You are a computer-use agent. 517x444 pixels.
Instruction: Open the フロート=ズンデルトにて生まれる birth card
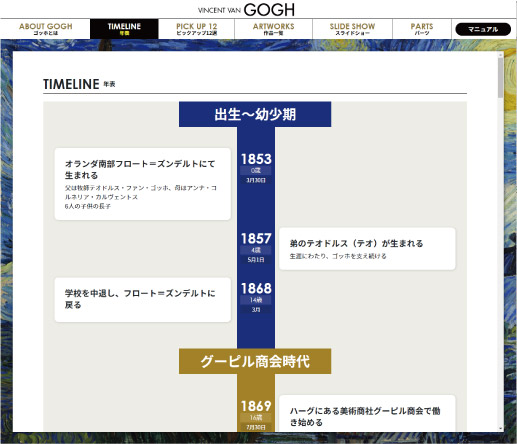(143, 184)
